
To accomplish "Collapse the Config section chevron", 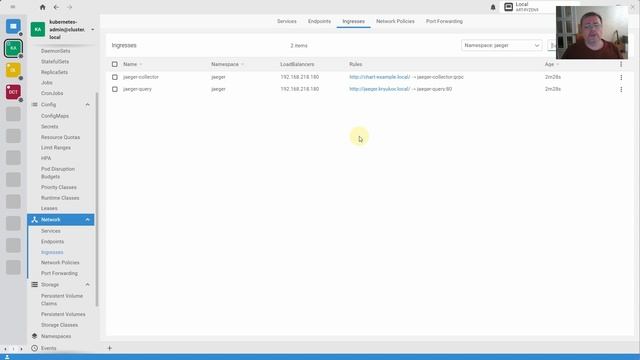I will [87, 104].
